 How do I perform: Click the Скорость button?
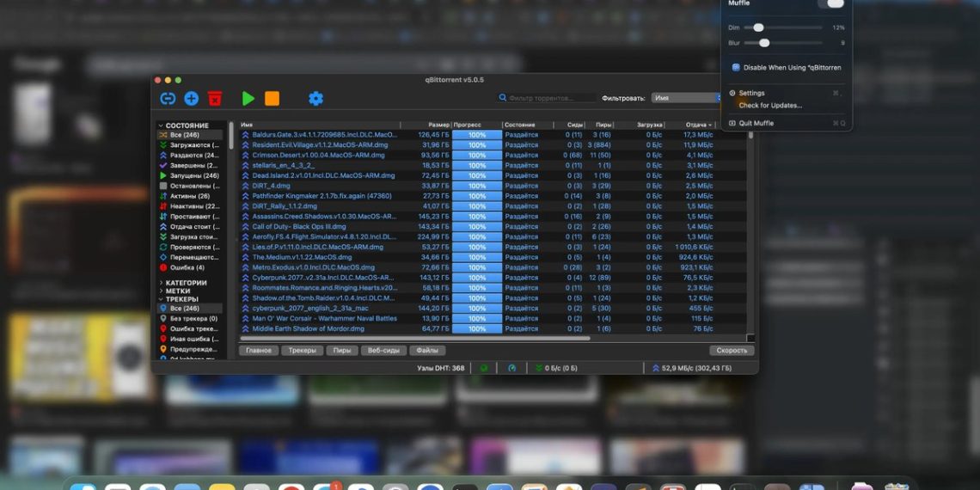point(732,351)
